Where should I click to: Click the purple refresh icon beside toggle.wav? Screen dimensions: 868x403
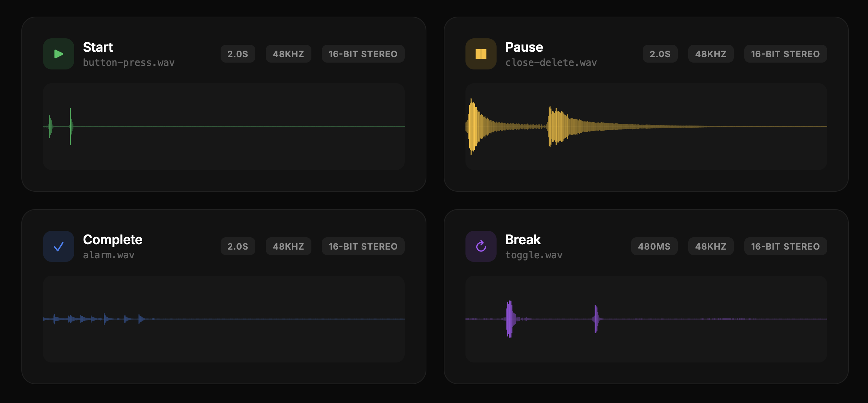(481, 246)
